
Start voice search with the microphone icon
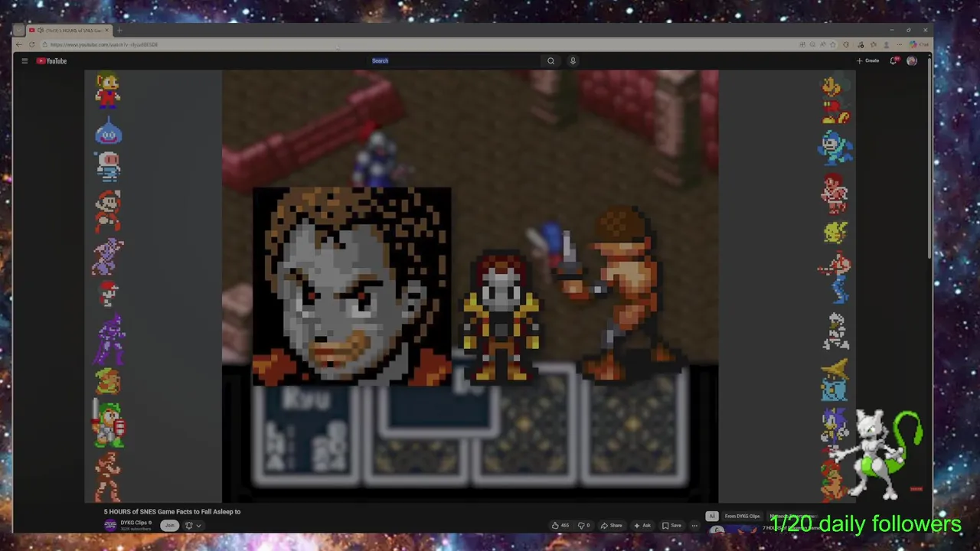[573, 60]
